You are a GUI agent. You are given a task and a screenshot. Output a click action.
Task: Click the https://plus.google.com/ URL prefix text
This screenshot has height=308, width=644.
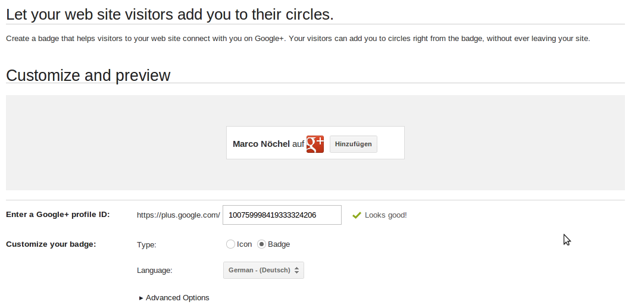point(179,215)
